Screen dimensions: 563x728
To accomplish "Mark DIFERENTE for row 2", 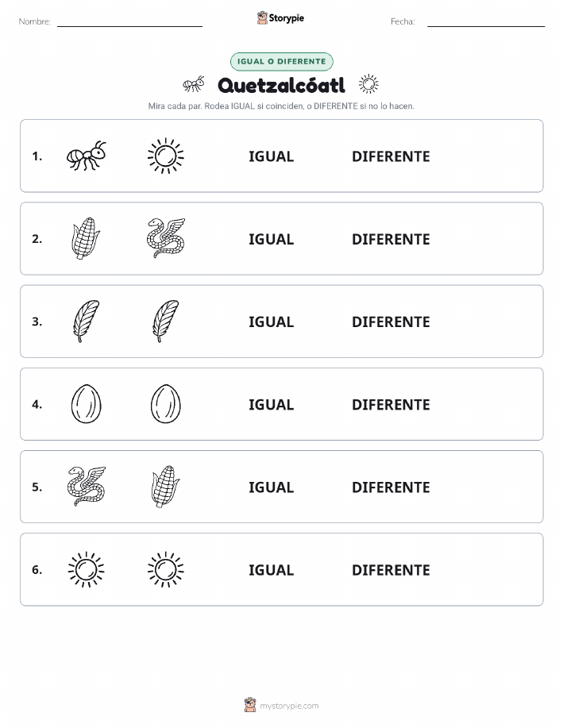I will click(391, 239).
